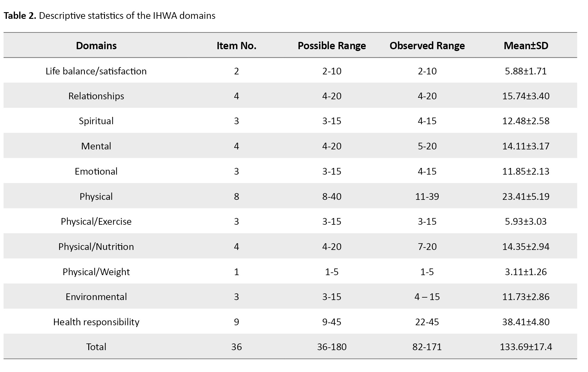Click the Domains column header
Viewport: 588px width, 372px height.
[x=96, y=46]
